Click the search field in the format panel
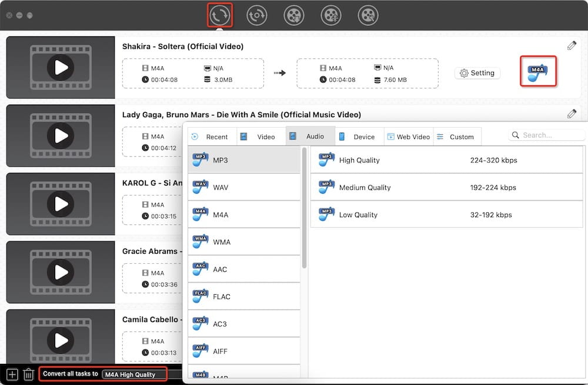Image resolution: width=588 pixels, height=385 pixels. click(x=547, y=134)
